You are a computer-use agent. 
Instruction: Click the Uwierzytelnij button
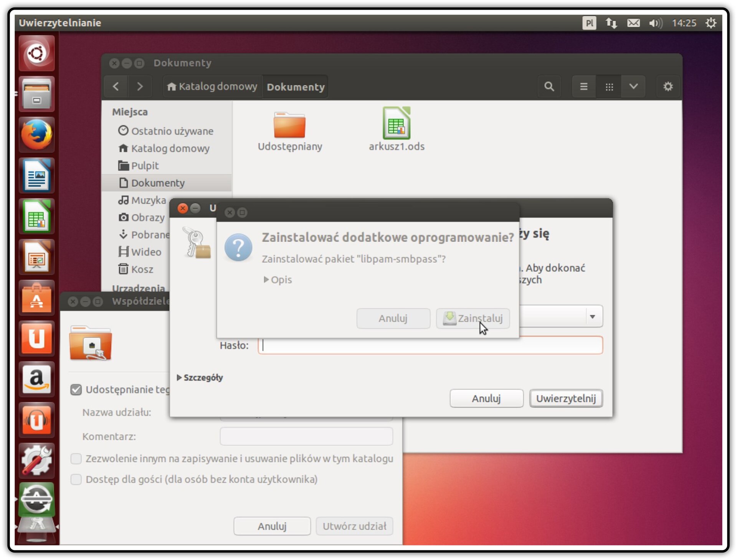(566, 398)
